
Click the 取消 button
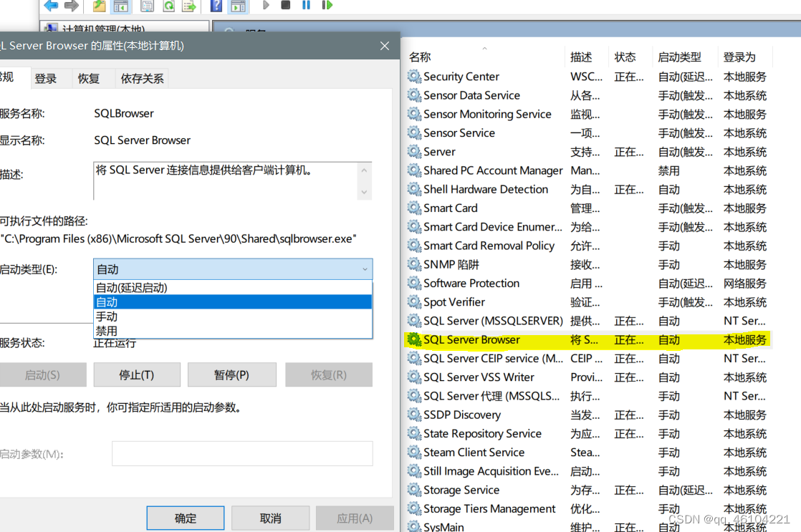pyautogui.click(x=271, y=518)
